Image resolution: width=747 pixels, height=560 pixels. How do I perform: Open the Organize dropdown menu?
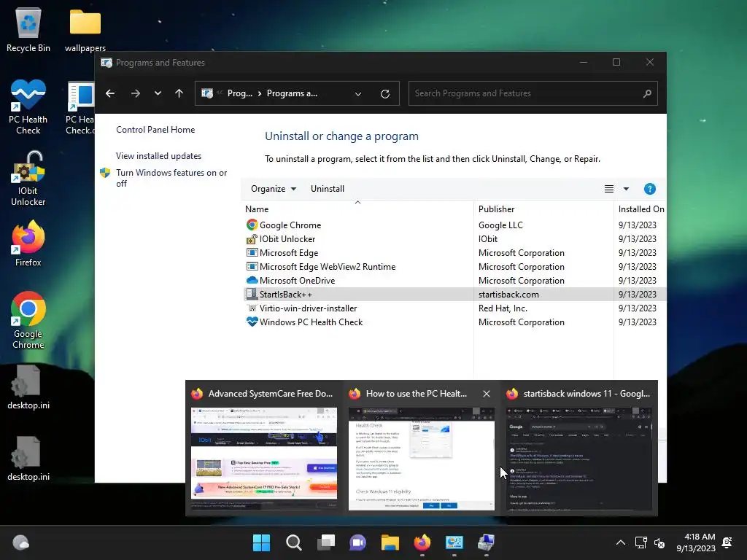pos(274,189)
